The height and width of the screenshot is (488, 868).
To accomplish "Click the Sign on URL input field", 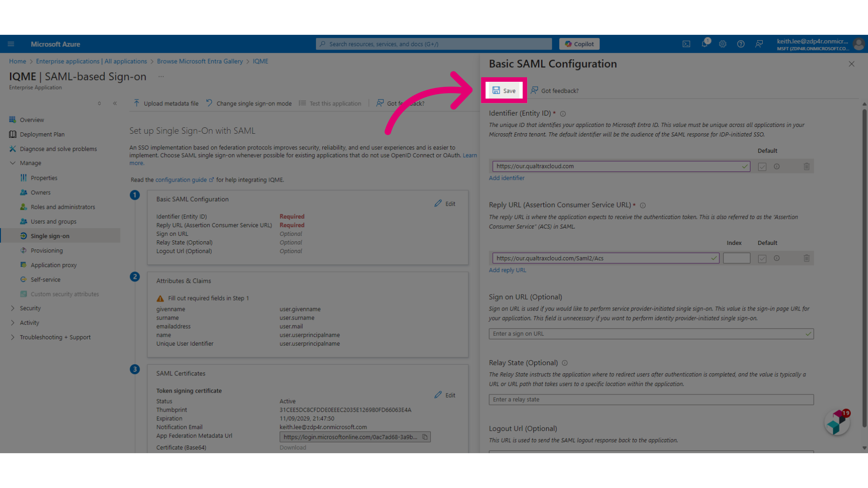I will (651, 334).
